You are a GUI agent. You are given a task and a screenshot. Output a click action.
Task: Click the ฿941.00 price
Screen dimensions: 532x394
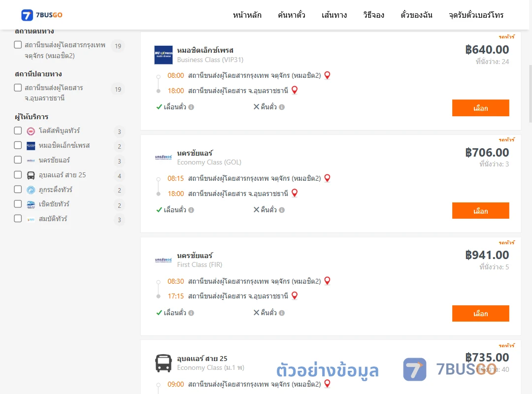[487, 255]
